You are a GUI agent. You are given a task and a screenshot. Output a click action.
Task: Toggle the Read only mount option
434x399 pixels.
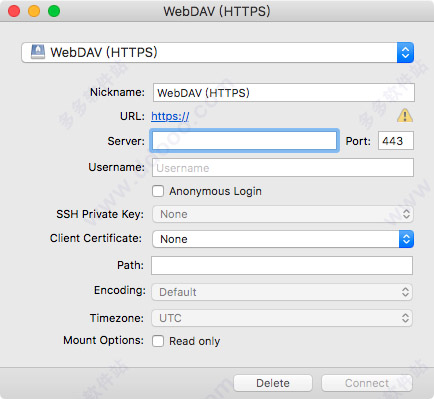tap(158, 341)
